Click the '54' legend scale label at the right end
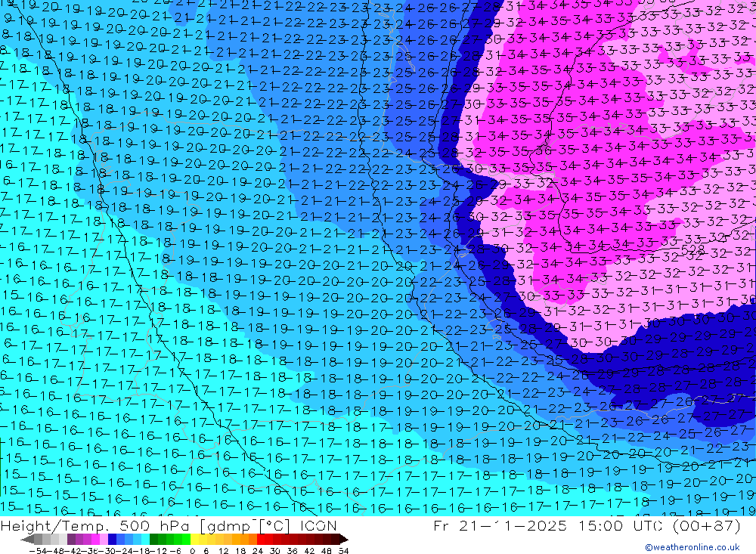Screen dimensions: 756x554 tap(344, 551)
